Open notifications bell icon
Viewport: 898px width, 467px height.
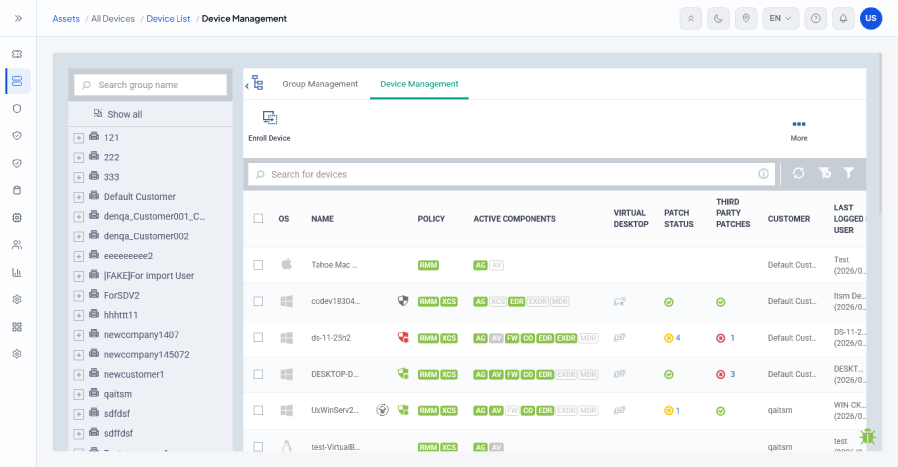(x=843, y=18)
